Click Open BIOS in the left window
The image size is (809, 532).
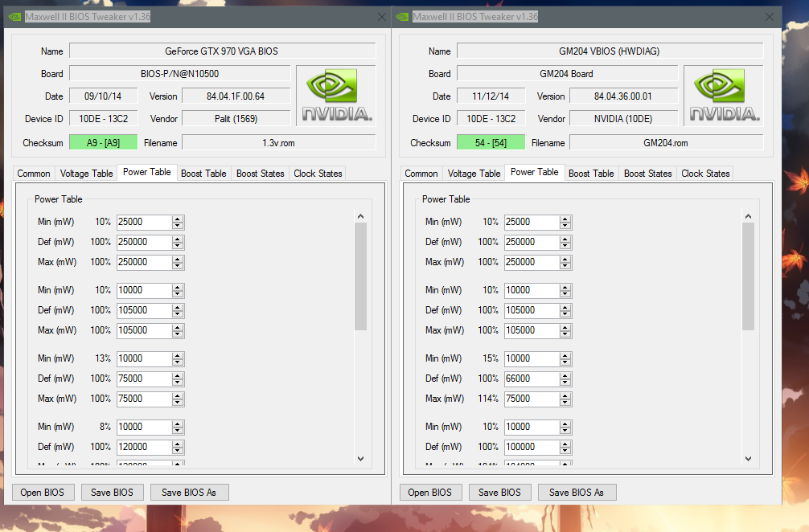(43, 493)
